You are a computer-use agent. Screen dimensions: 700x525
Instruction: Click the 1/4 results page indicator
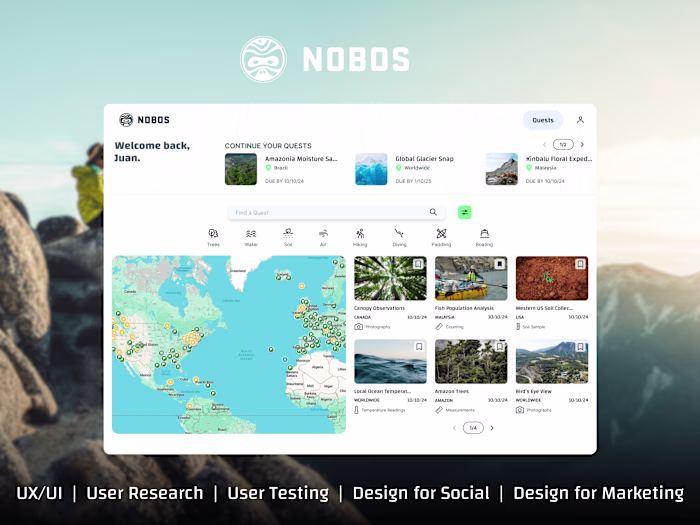pos(473,428)
